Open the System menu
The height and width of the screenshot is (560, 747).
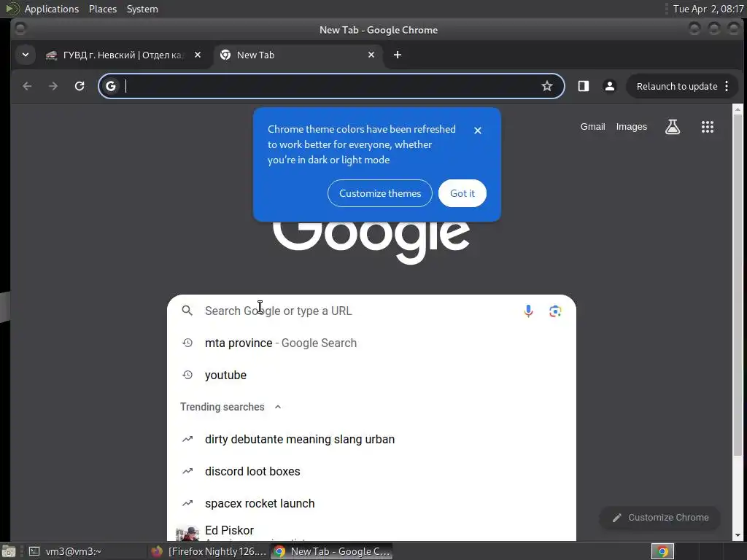[x=142, y=9]
